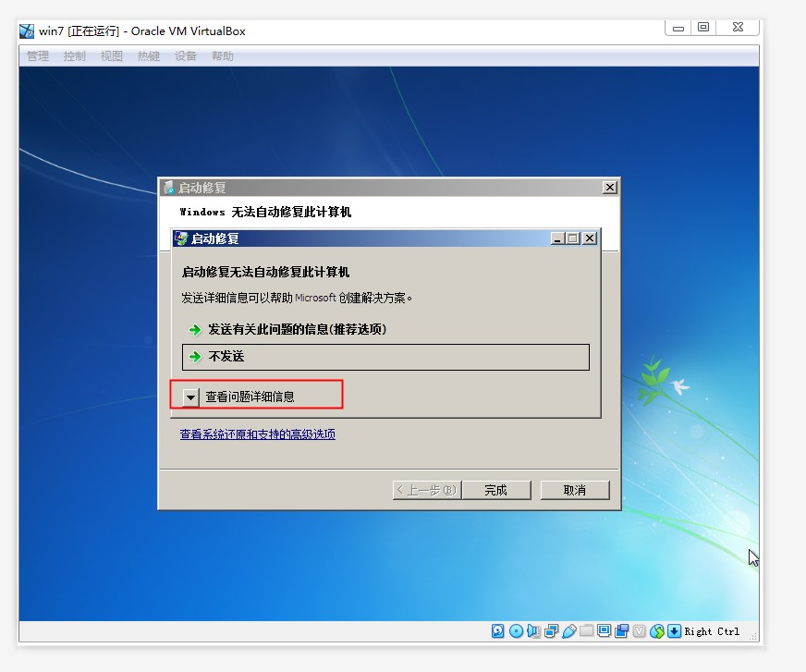This screenshot has height=672, width=806.
Task: Minimize the VirtualBox window
Action: [678, 28]
